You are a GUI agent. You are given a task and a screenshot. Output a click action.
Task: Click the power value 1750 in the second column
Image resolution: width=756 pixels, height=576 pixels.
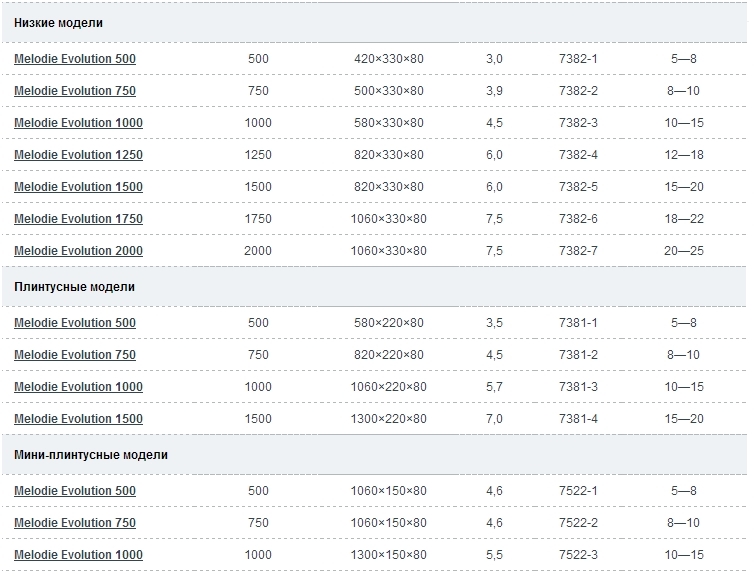coord(258,219)
